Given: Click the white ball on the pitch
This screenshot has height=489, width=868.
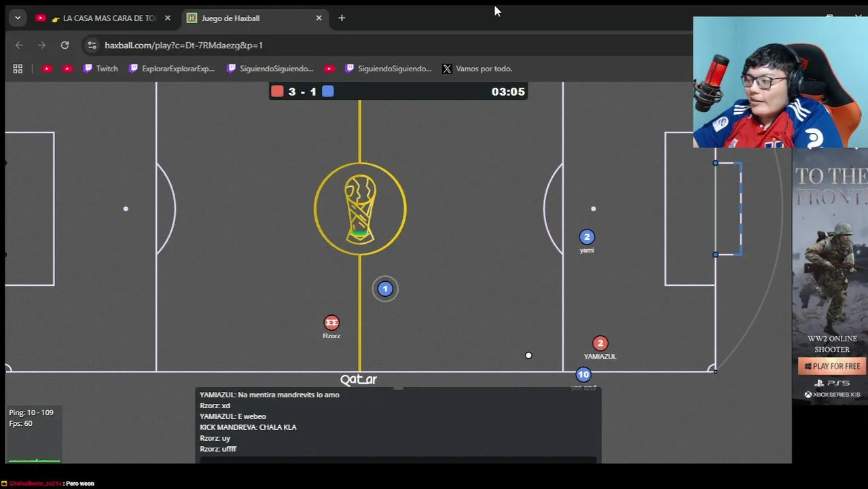Looking at the screenshot, I should [528, 355].
